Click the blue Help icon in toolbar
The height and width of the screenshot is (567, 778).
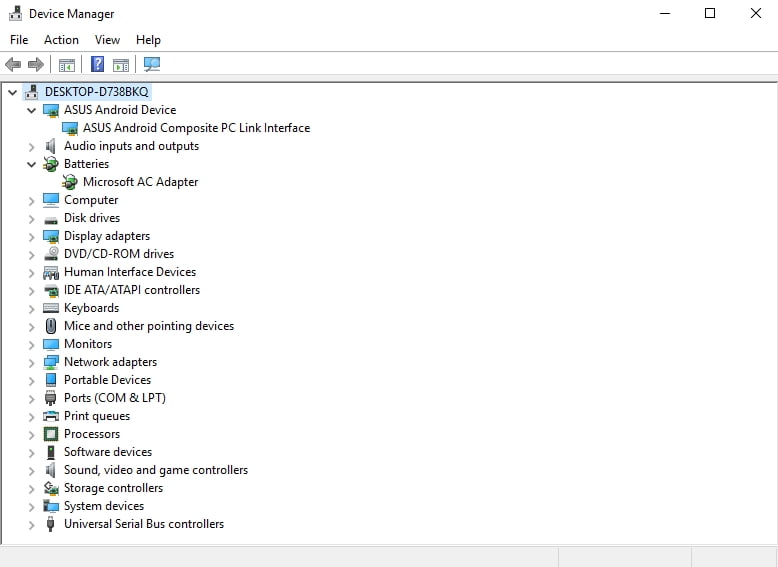click(97, 65)
